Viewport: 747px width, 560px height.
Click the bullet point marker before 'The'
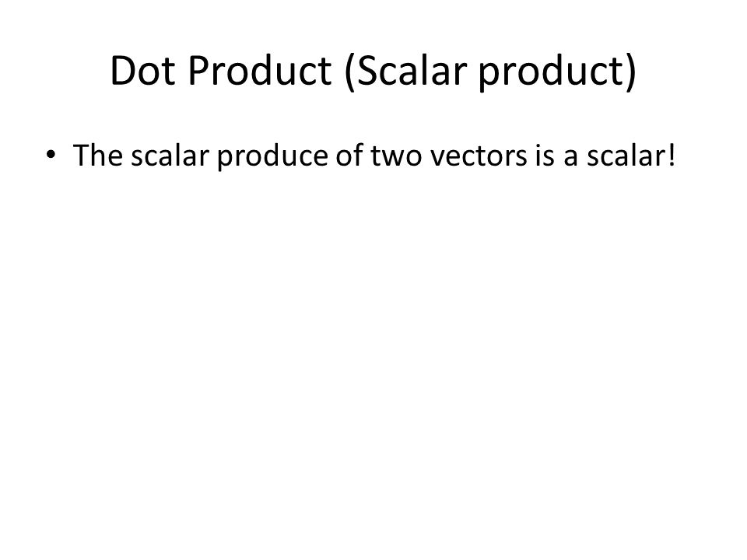(51, 154)
